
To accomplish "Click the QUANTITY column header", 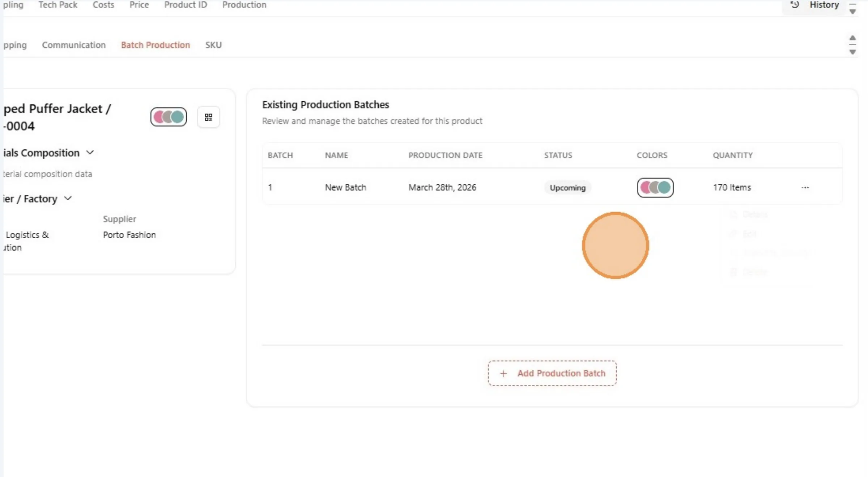I will [x=732, y=155].
